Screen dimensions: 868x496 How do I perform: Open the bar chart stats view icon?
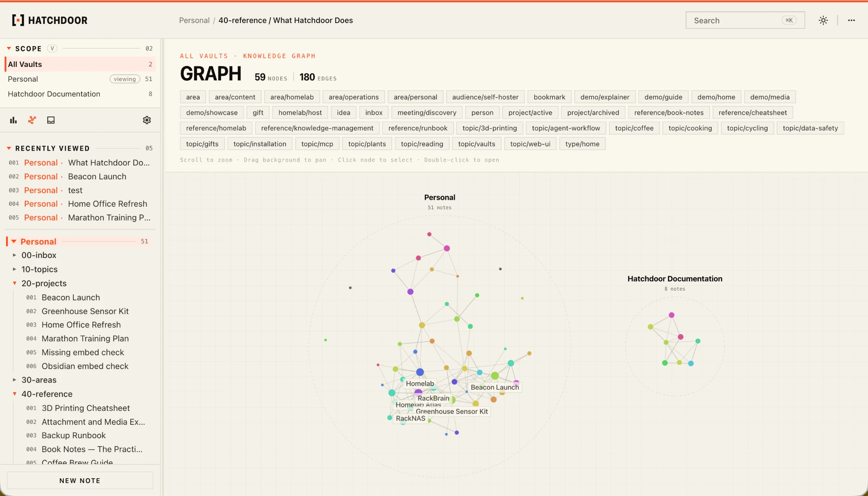coord(13,120)
